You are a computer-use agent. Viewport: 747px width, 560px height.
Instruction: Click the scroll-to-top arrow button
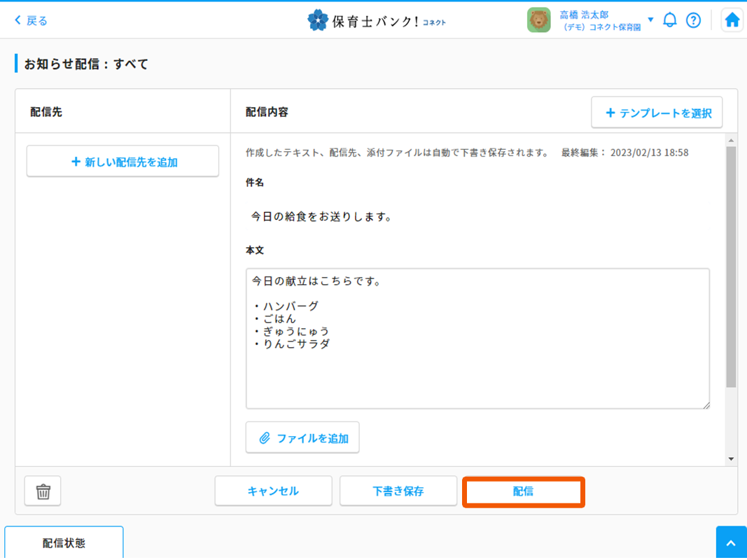click(x=731, y=543)
